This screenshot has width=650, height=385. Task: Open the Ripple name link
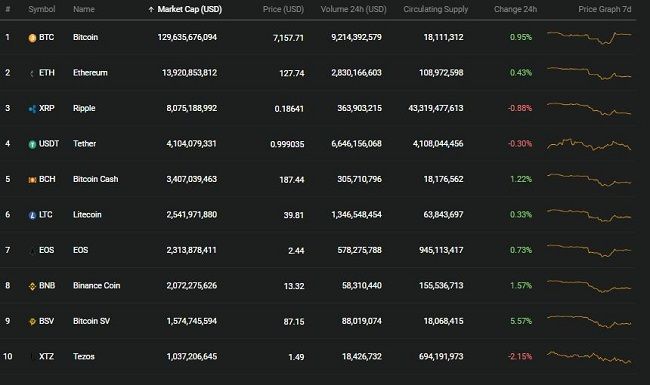point(84,108)
